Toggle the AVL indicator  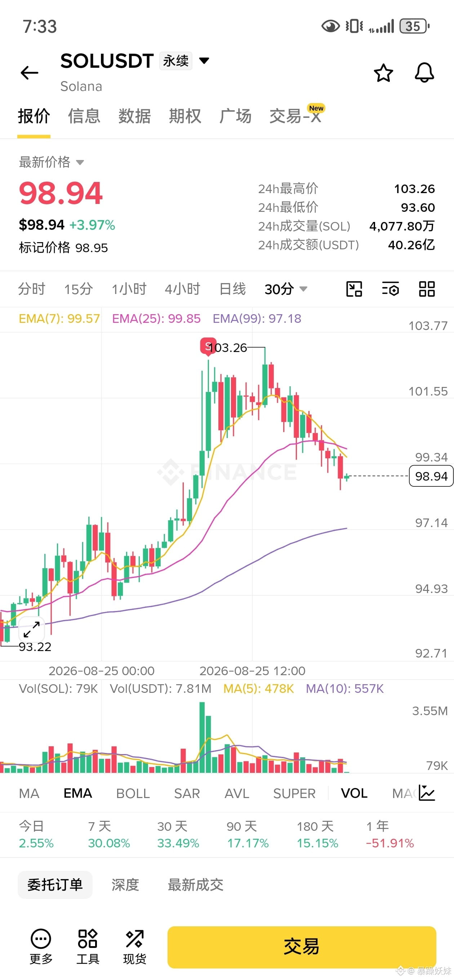tap(237, 793)
